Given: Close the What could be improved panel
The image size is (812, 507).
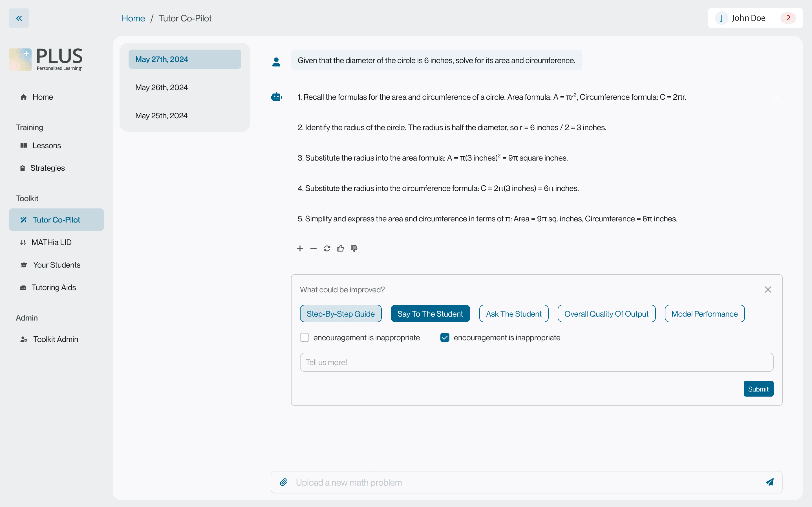Looking at the screenshot, I should tap(768, 289).
